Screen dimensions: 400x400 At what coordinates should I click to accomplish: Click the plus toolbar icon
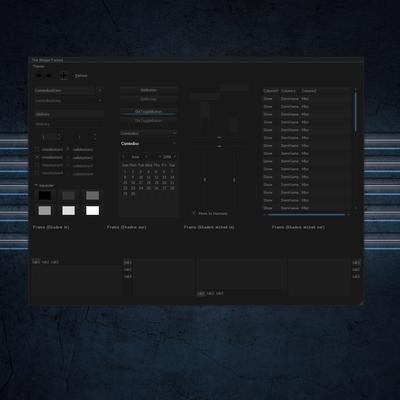[x=63, y=76]
